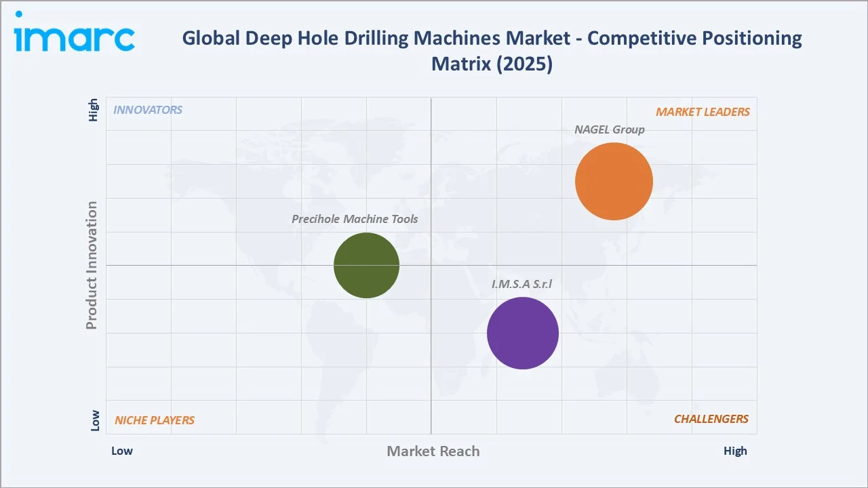The width and height of the screenshot is (868, 488).
Task: Click the NICHE PLAYERS quadrant label
Action: click(155, 420)
